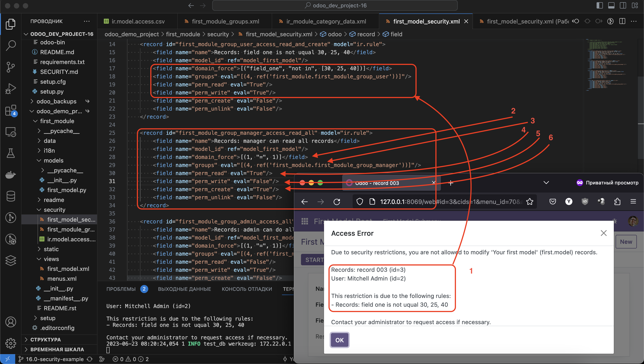Close the first_model_security.xml editor tab
644x364 pixels.
pos(466,21)
